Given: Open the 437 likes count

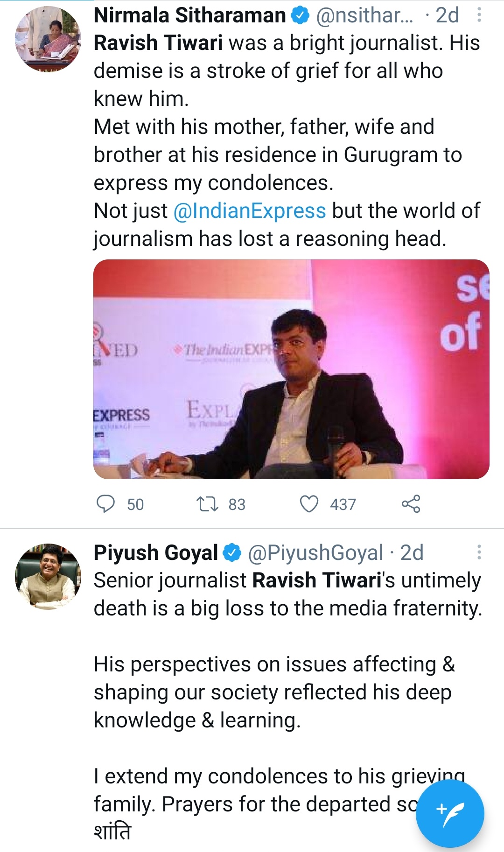Looking at the screenshot, I should coord(343,504).
